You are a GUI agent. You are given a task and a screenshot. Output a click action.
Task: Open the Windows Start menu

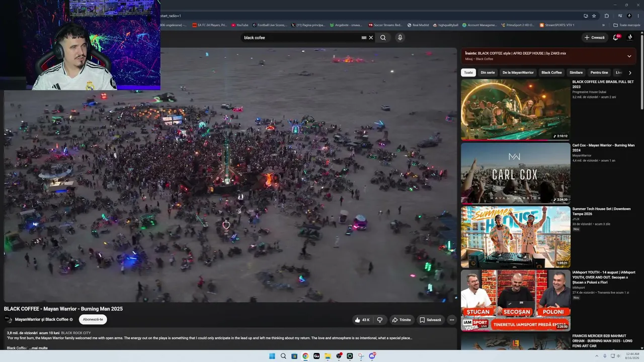pos(272,356)
